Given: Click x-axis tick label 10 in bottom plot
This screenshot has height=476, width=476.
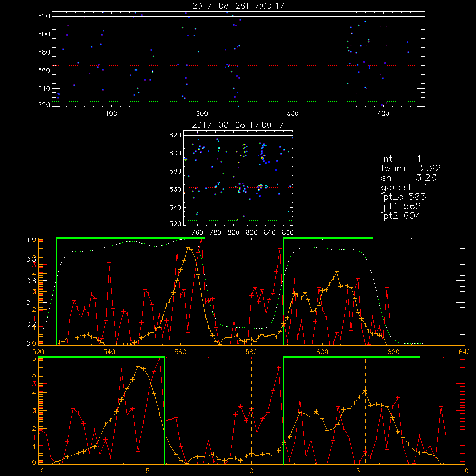Looking at the screenshot, I should pyautogui.click(x=465, y=471).
